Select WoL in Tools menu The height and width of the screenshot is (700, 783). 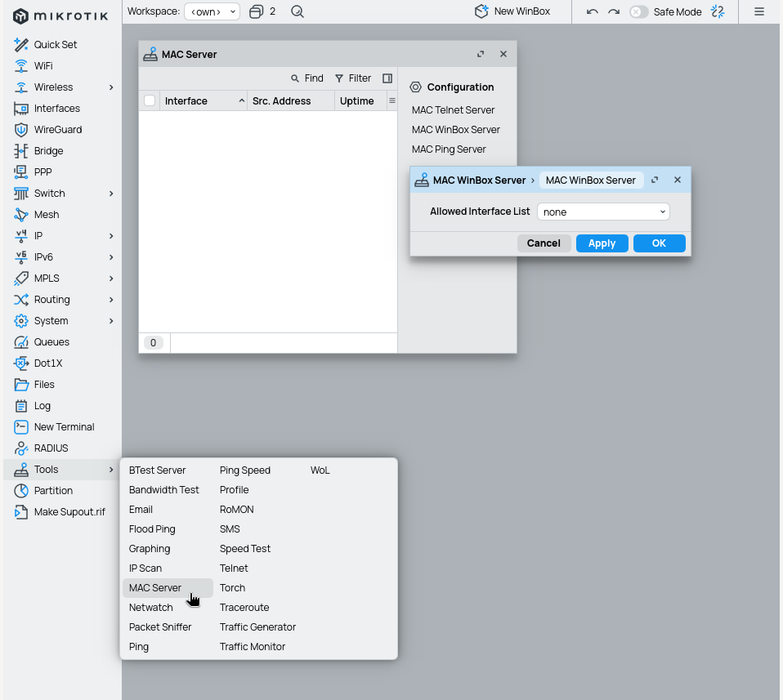[320, 470]
